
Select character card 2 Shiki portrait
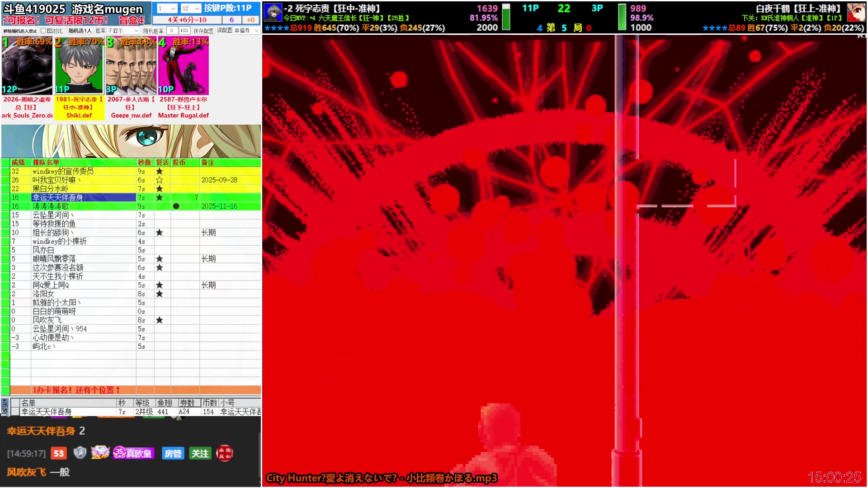pyautogui.click(x=79, y=66)
